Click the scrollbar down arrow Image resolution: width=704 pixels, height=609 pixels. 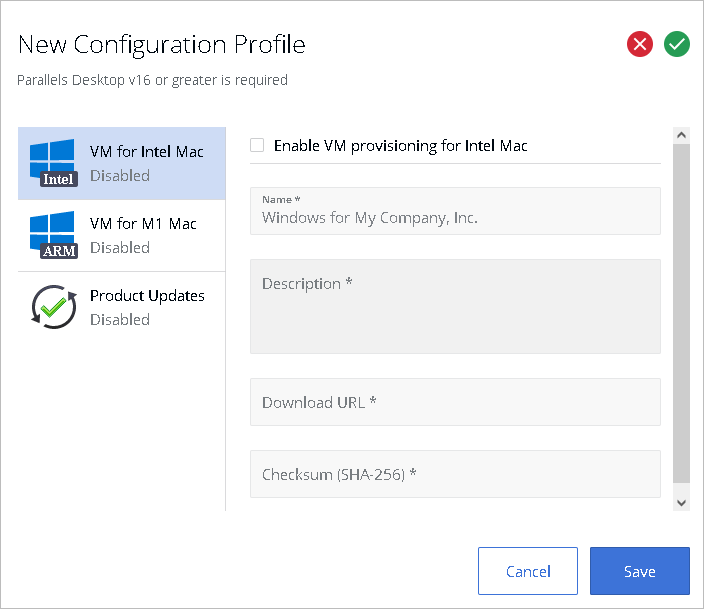(681, 503)
